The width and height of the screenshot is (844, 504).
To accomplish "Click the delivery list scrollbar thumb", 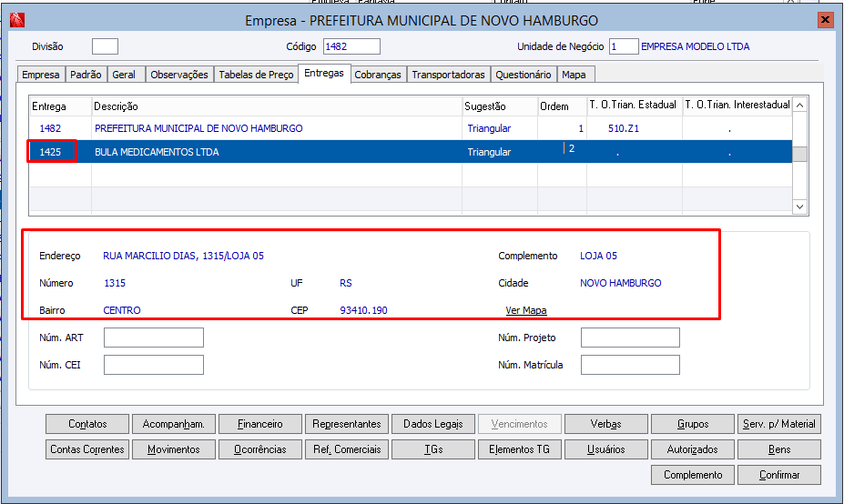I will [800, 154].
